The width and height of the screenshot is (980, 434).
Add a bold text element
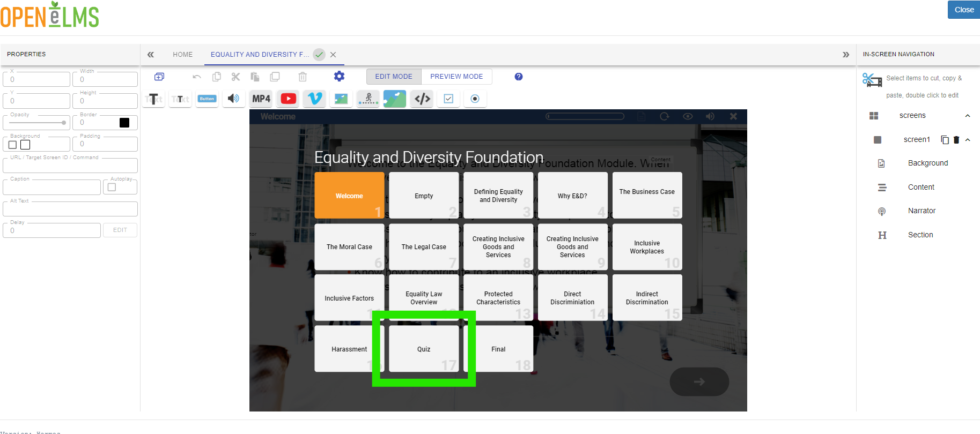pos(154,99)
